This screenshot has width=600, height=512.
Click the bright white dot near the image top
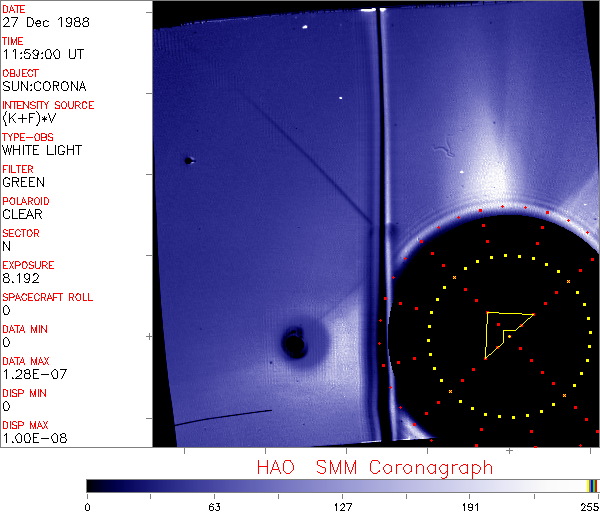[x=341, y=98]
